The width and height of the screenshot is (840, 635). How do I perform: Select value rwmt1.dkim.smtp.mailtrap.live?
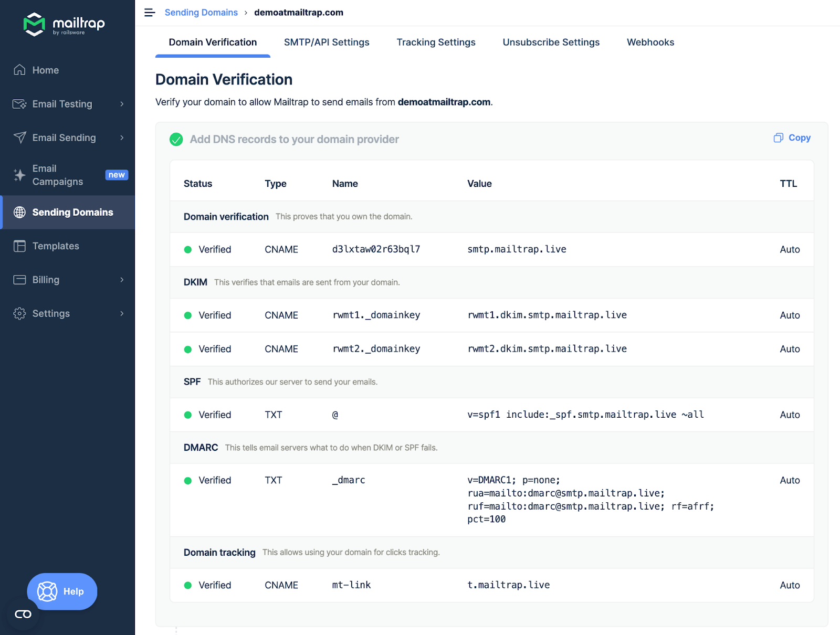tap(547, 315)
